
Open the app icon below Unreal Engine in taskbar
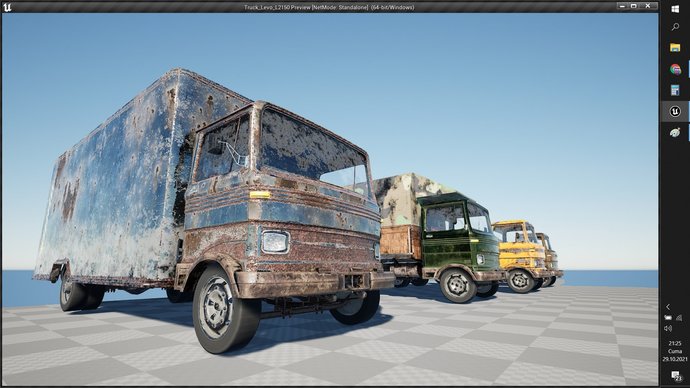(675, 132)
